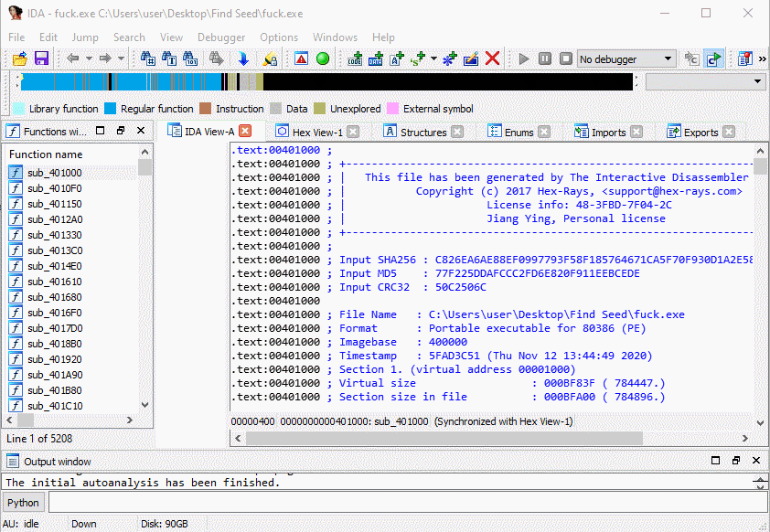Open the Options menu
Viewport: 770px width, 532px height.
(278, 37)
